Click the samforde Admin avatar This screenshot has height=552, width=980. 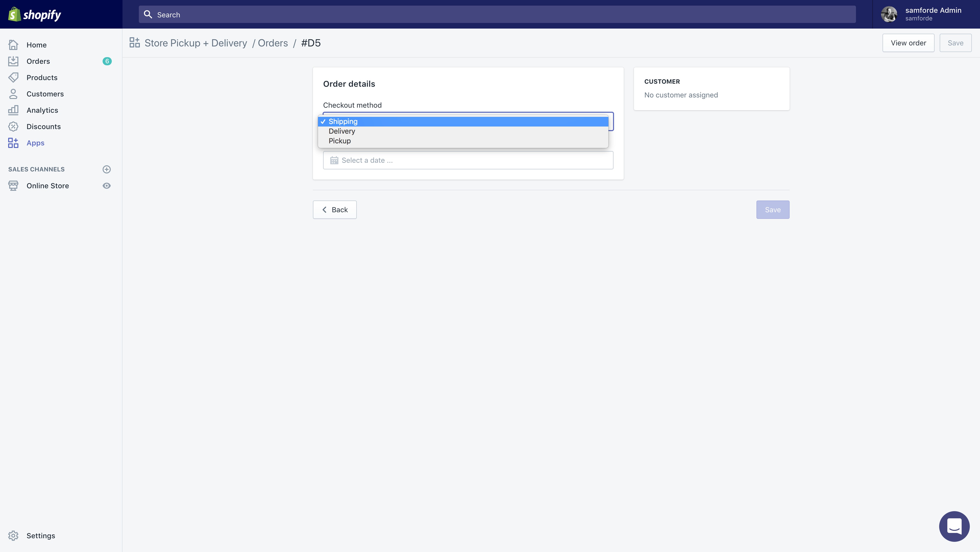point(889,15)
